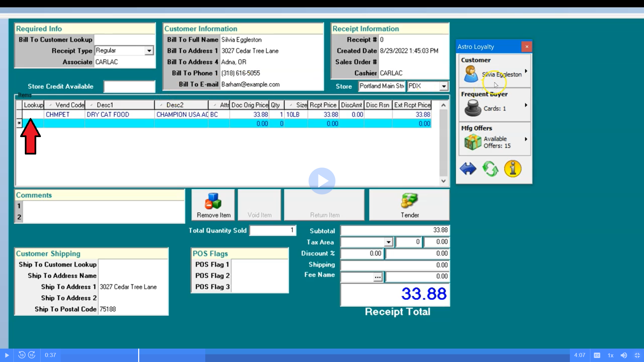The height and width of the screenshot is (362, 644).
Task: Click the Tender cash icon
Action: pos(409,201)
